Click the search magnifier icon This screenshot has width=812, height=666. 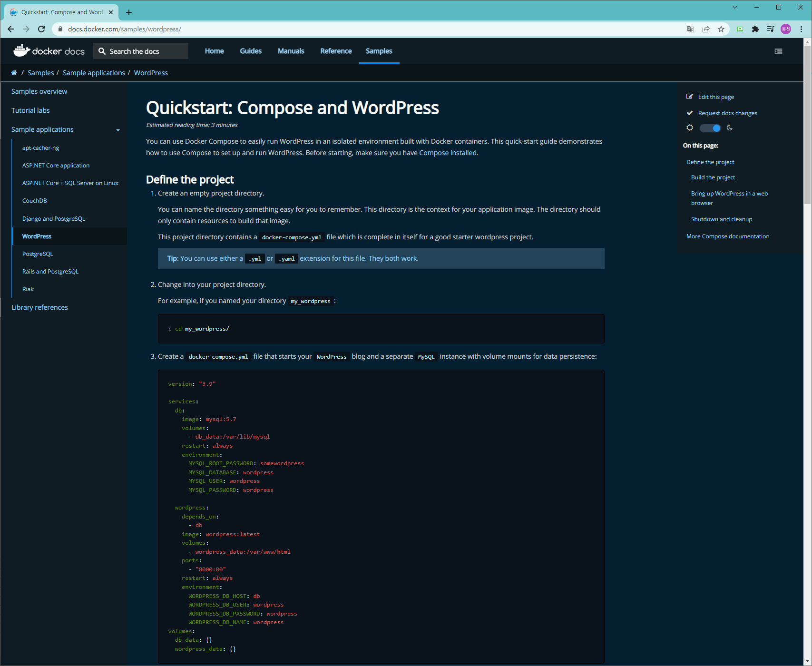pos(102,51)
